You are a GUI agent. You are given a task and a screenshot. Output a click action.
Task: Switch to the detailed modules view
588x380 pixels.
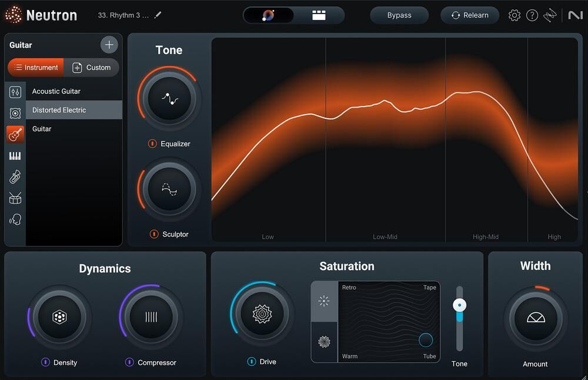[319, 15]
